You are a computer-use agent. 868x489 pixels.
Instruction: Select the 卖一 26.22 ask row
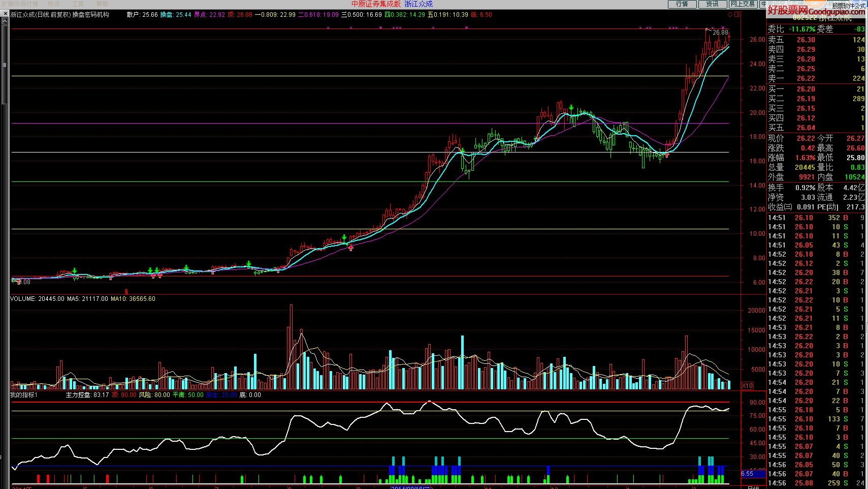click(x=816, y=78)
